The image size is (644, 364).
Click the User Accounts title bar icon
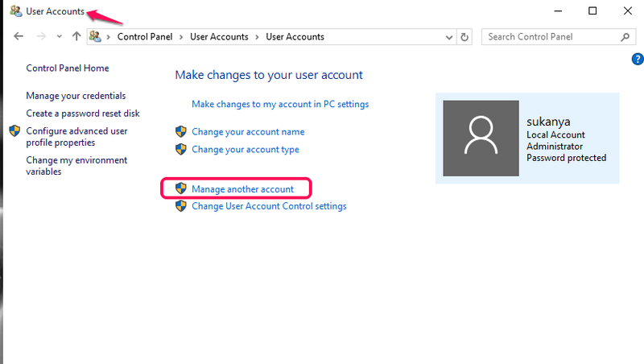coord(16,11)
